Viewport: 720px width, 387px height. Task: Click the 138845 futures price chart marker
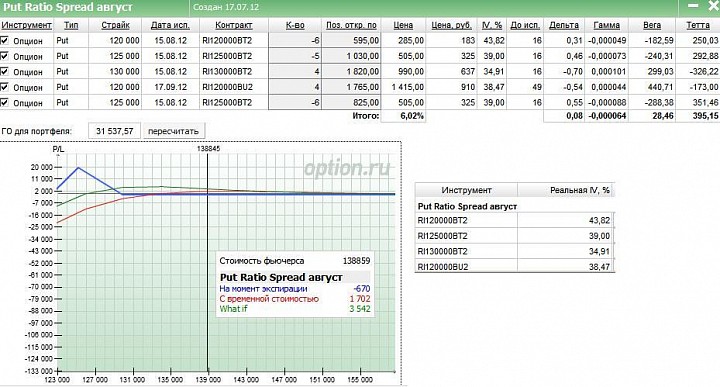point(208,149)
